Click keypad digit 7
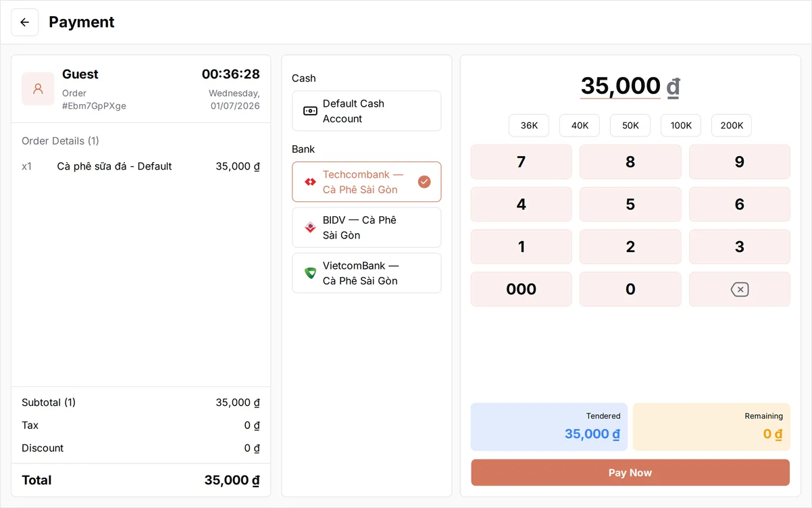 (x=522, y=161)
